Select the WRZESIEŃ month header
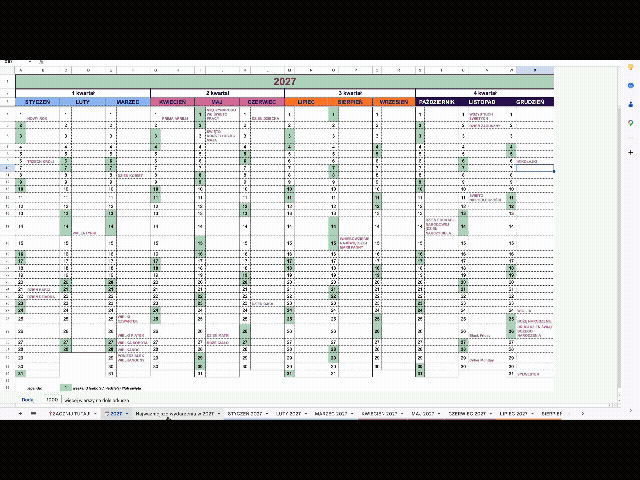The width and height of the screenshot is (640, 480). click(394, 102)
